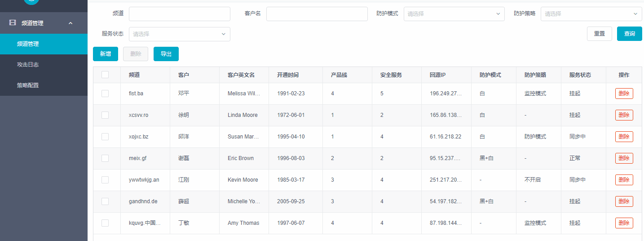644x241 pixels.
Task: Click English name Kevin Moore
Action: pos(243,180)
